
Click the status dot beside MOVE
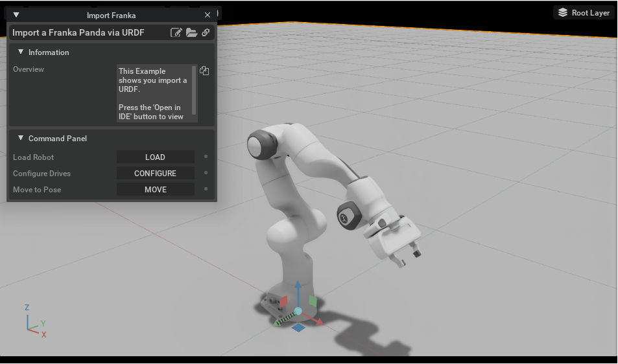tap(206, 189)
